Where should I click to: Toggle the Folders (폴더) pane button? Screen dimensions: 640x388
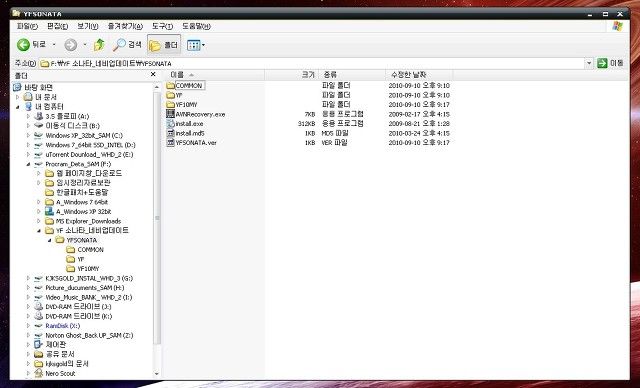point(164,45)
